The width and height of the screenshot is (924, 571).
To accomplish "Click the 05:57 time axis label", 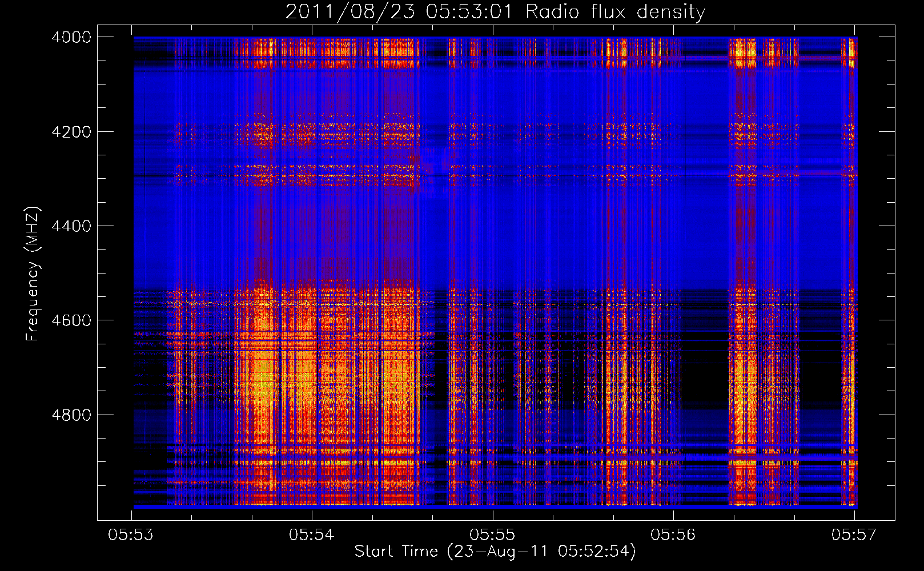I will (854, 535).
